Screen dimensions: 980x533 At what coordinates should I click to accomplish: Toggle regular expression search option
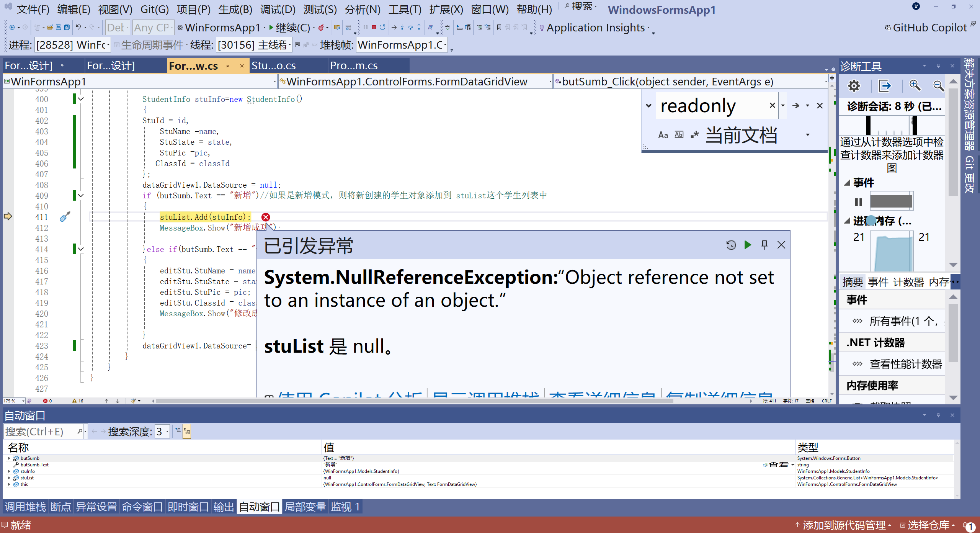[694, 135]
